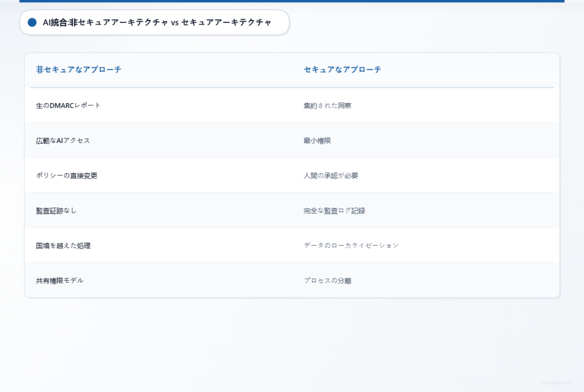Select the cell '完全な監査ログ記録'
The height and width of the screenshot is (392, 584).
[334, 210]
